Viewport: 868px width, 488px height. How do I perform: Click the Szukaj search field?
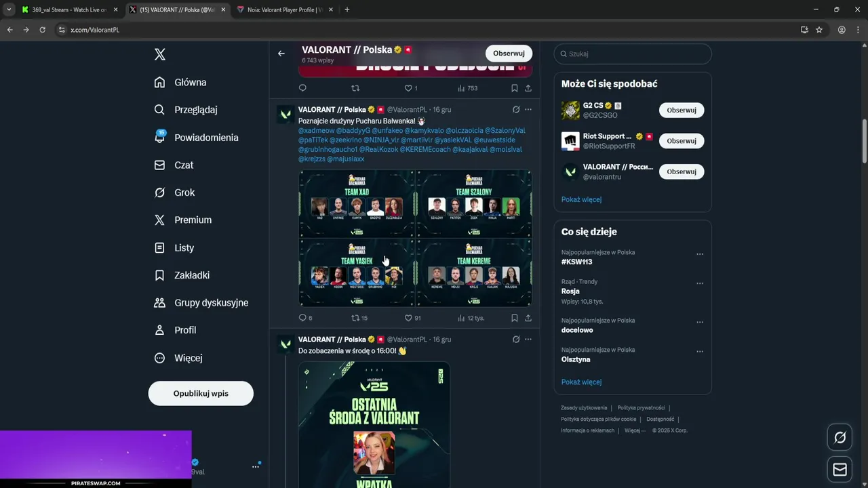click(x=633, y=54)
